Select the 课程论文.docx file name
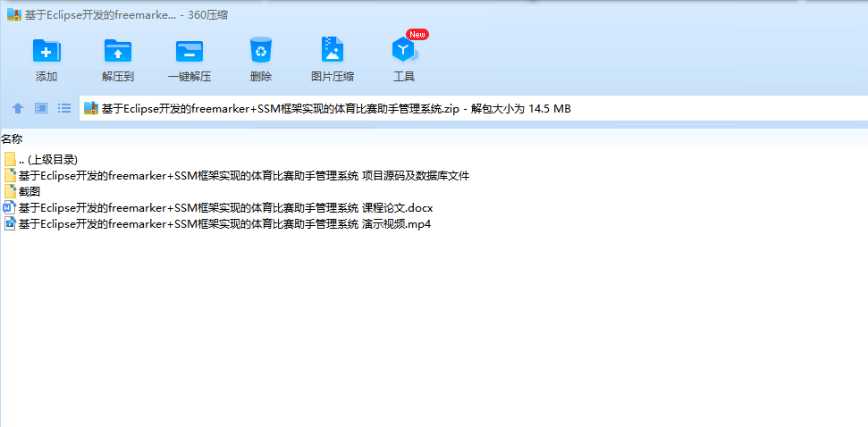Image resolution: width=868 pixels, height=427 pixels. (225, 208)
